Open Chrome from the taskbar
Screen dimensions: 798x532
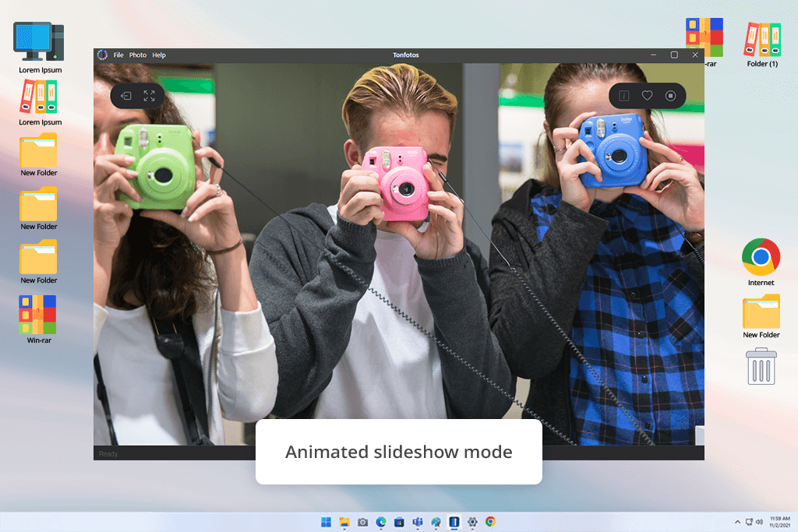(491, 522)
